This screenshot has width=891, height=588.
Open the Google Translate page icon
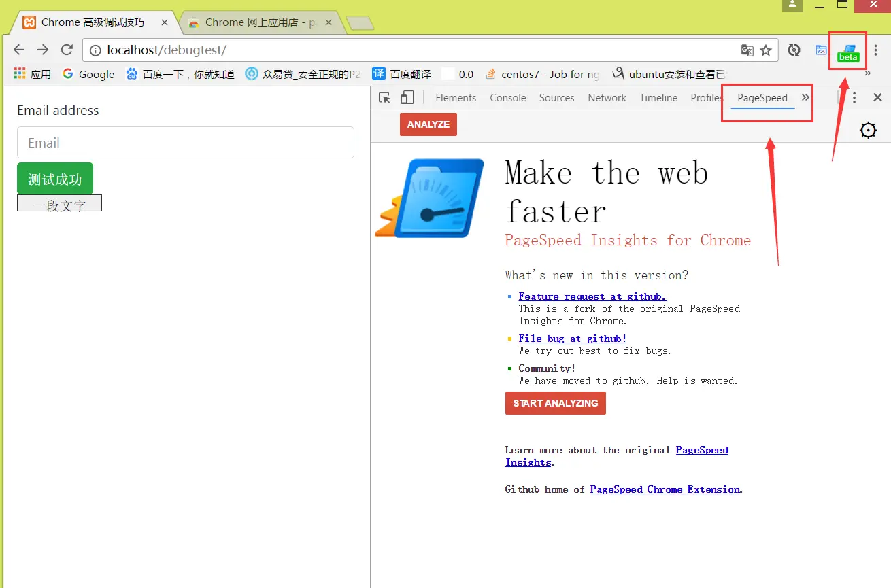pos(747,50)
